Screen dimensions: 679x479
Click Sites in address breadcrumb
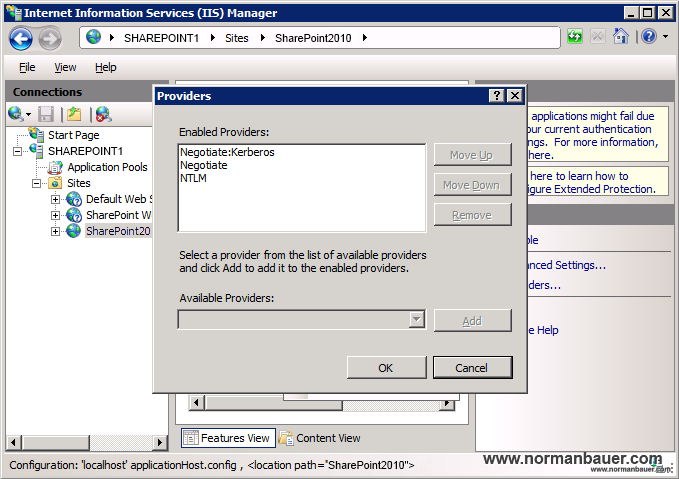[x=237, y=38]
